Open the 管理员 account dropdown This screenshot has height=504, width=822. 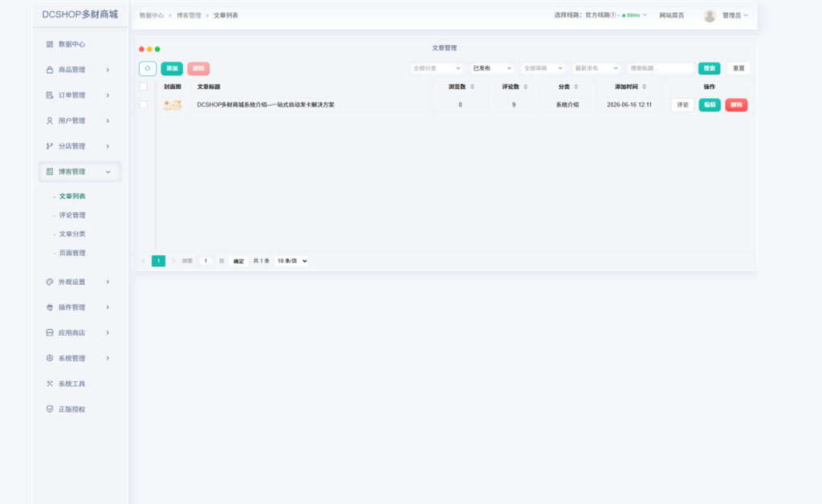click(x=735, y=16)
